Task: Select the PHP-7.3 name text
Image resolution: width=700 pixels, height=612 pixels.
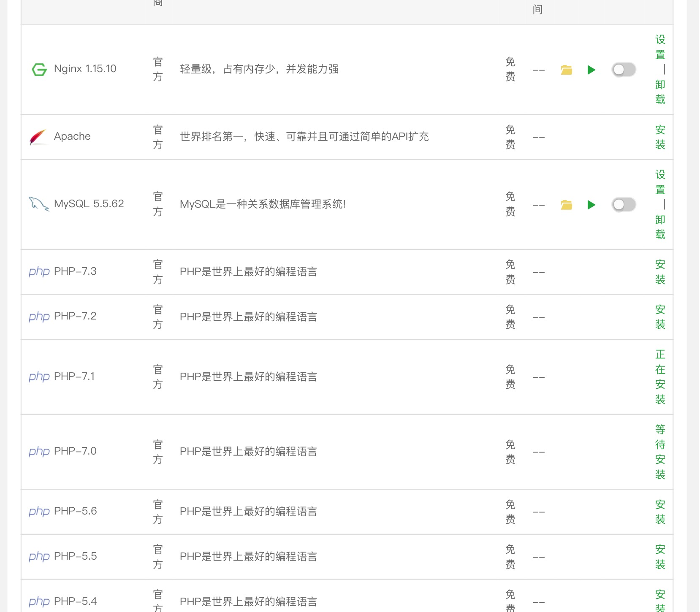Action: click(x=75, y=271)
